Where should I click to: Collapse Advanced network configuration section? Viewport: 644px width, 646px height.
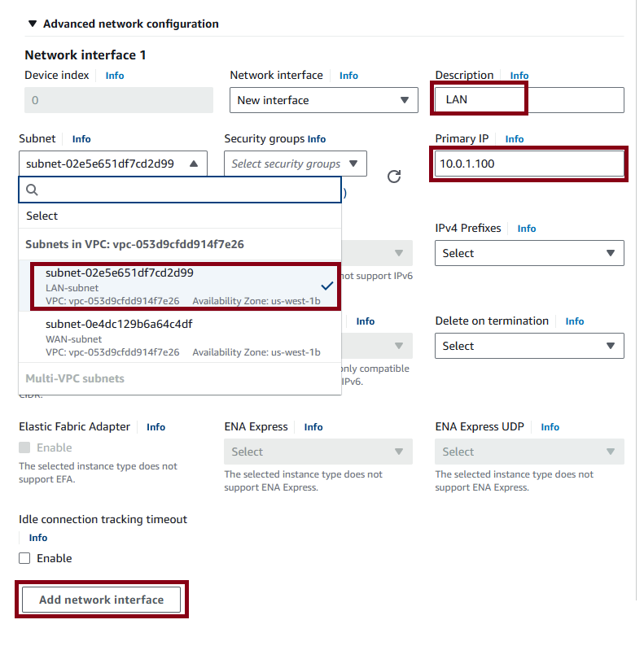pos(33,24)
